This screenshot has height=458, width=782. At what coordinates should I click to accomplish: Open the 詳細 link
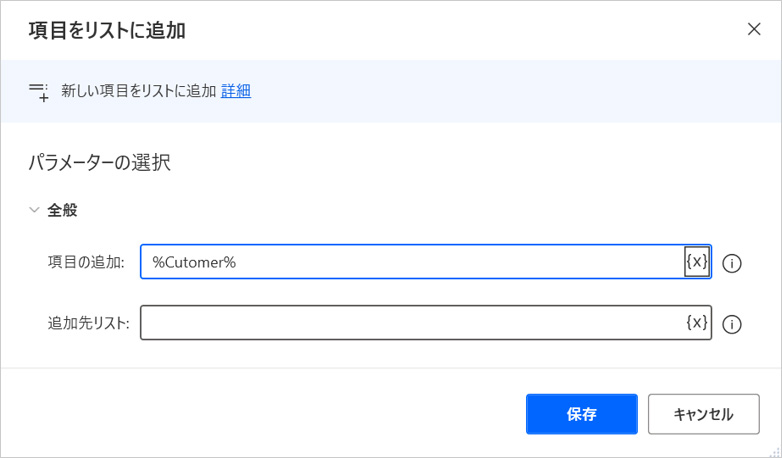coord(236,91)
